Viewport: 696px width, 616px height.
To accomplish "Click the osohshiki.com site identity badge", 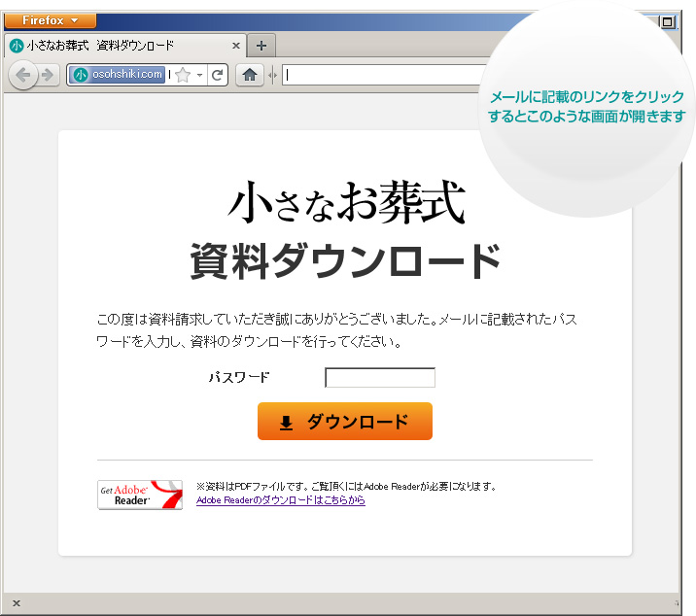I will (118, 75).
